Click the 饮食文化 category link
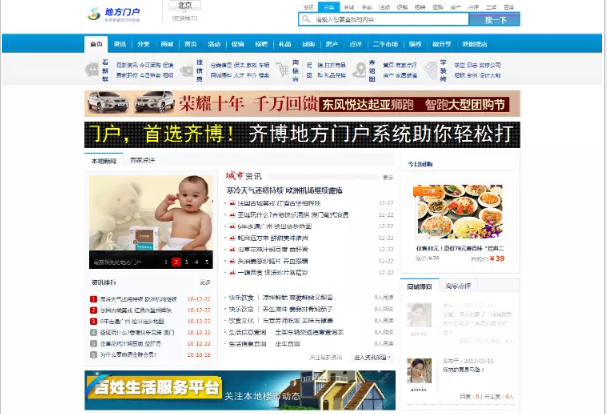 [241, 321]
